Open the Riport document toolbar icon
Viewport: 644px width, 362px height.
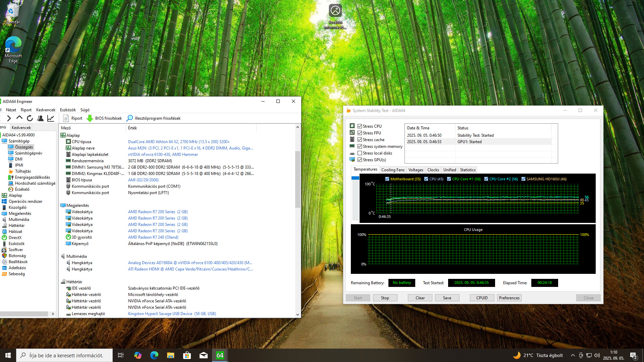click(x=66, y=118)
